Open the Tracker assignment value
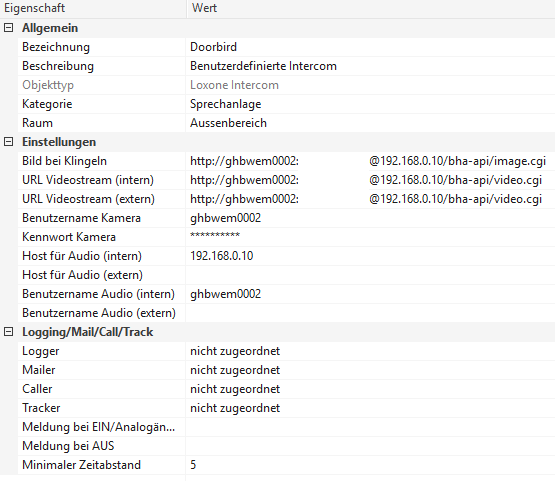This screenshot has width=555, height=481. click(x=370, y=408)
